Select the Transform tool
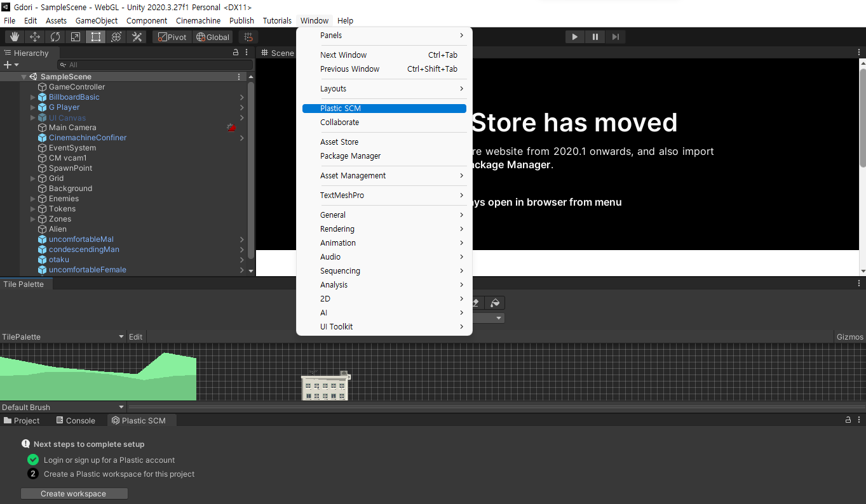Image resolution: width=866 pixels, height=504 pixels. tap(116, 37)
